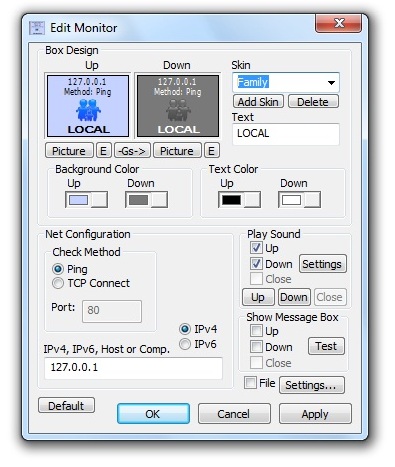Viewport: 395px width, 467px height.
Task: Click the Test message box button
Action: pos(326,346)
